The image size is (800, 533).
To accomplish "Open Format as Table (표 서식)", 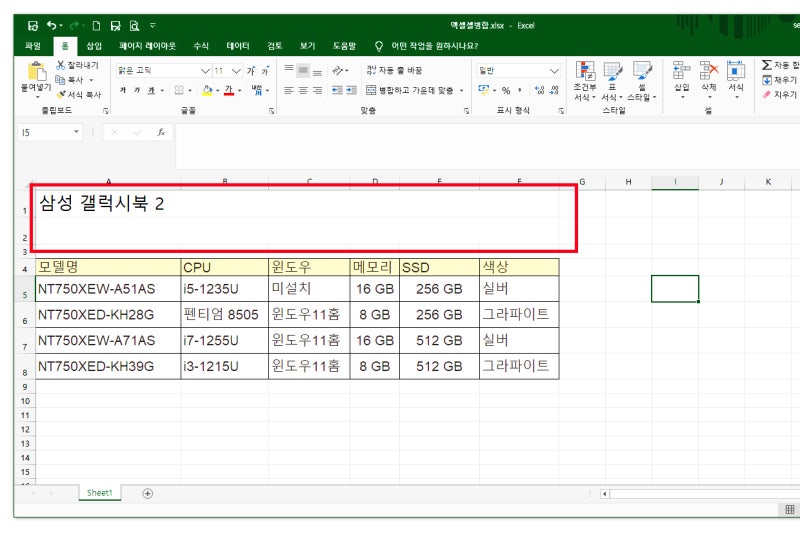I will pos(612,81).
